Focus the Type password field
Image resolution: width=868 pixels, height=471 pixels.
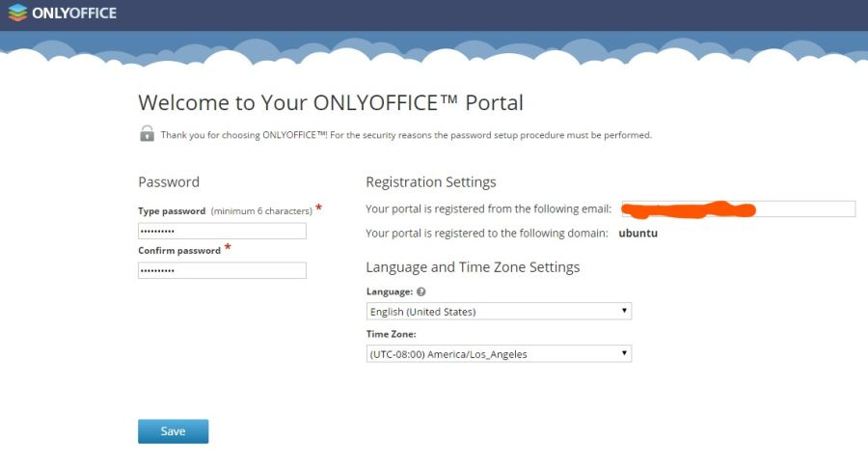click(x=222, y=231)
